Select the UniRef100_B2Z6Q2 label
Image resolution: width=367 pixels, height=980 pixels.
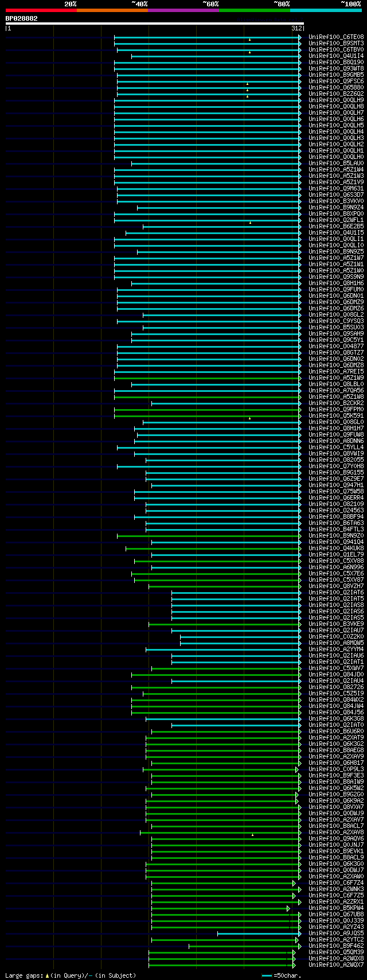(336, 94)
